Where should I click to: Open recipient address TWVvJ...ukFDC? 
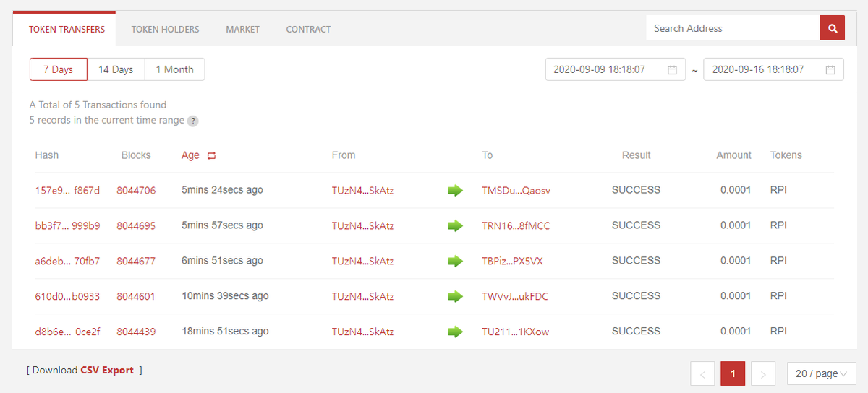[x=515, y=296]
